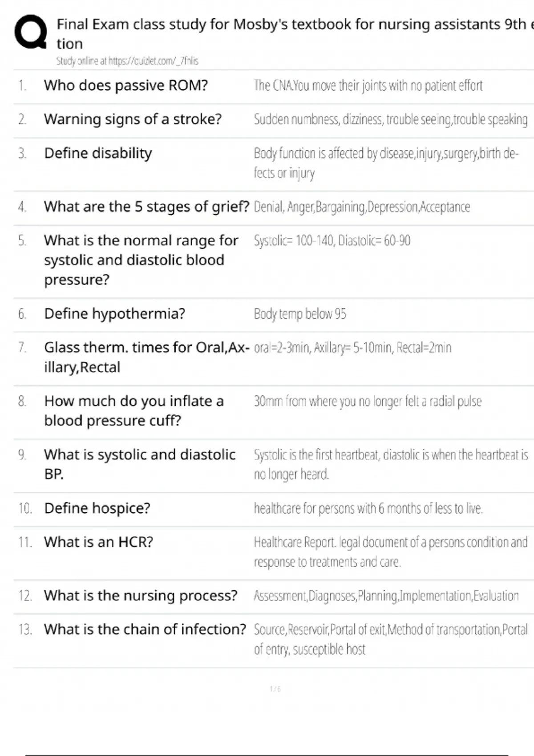Click the '30mm from where you no longer felt' answer
534x756 pixels.
tap(368, 402)
